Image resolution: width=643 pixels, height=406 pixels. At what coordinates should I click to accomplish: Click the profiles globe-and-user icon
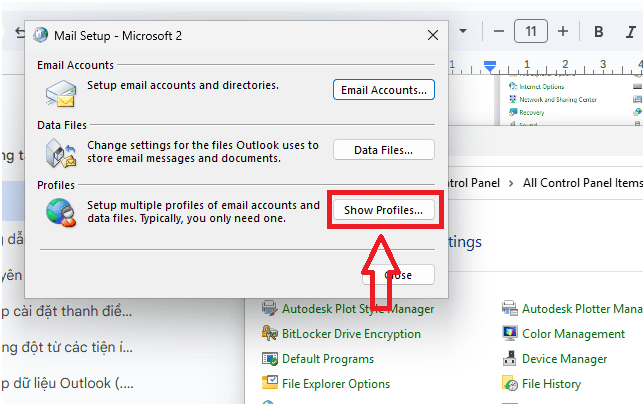[61, 212]
